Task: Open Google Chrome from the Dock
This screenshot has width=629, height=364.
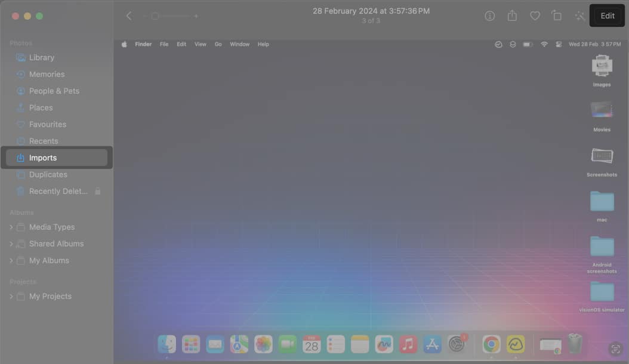Action: (491, 344)
